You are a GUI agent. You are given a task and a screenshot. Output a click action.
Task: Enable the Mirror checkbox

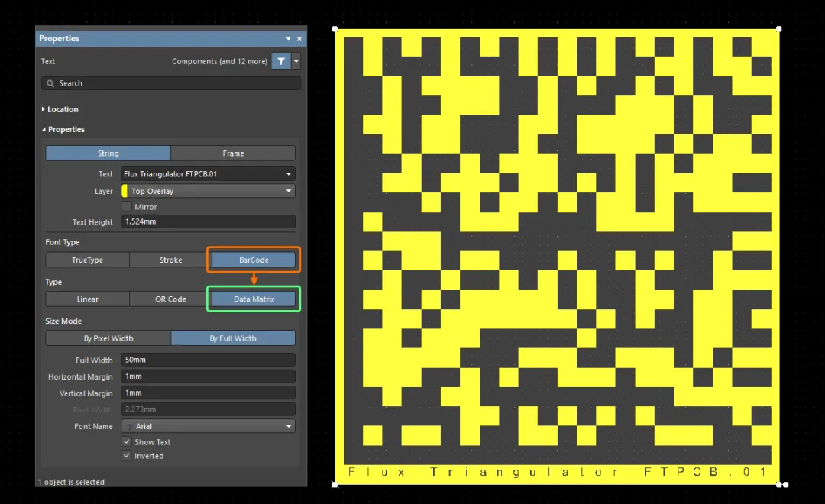click(x=126, y=206)
